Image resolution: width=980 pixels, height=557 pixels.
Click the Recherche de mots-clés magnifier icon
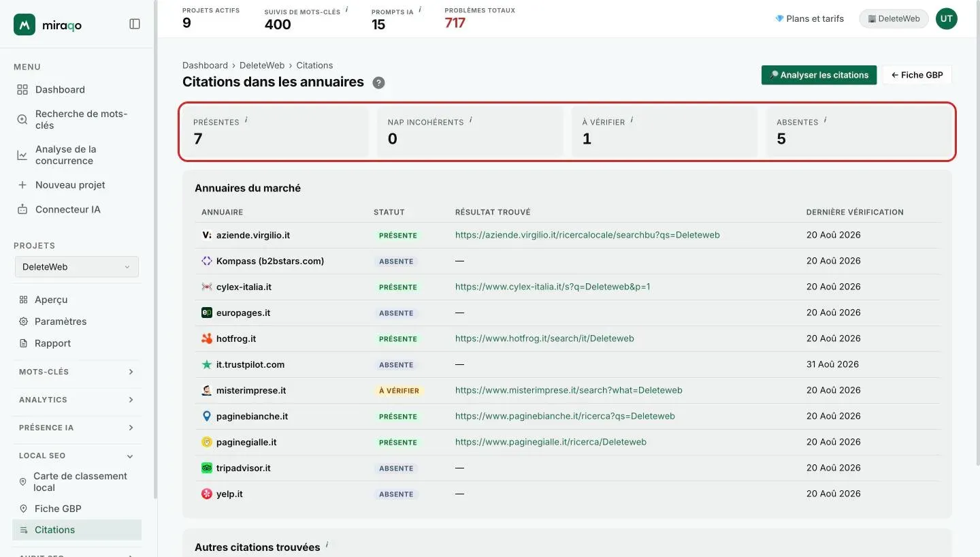[22, 120]
